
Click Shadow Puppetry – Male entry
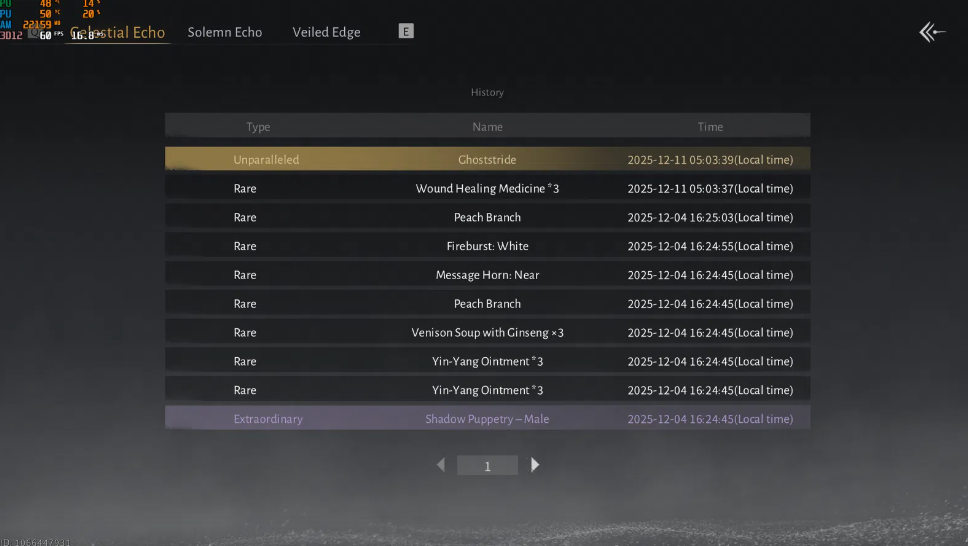point(487,419)
